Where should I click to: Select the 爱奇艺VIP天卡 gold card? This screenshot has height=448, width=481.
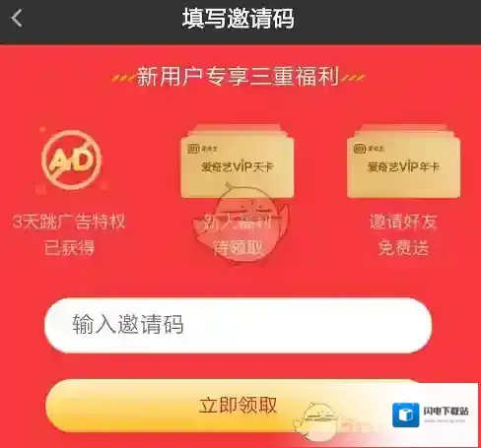[x=238, y=161]
